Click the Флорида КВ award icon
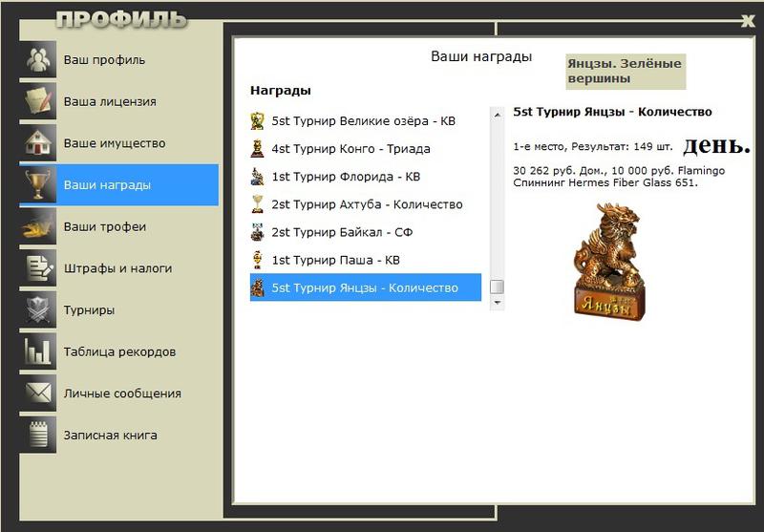 tap(257, 177)
